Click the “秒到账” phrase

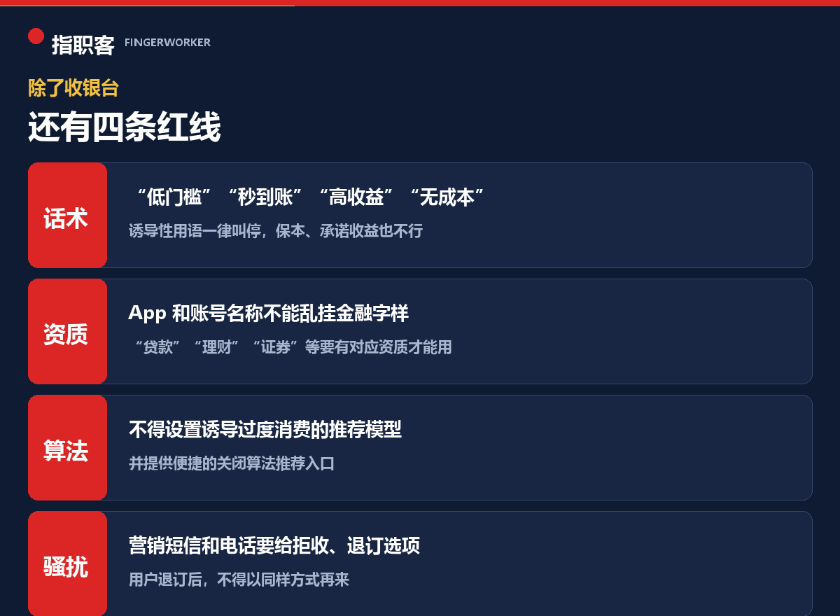click(x=265, y=197)
